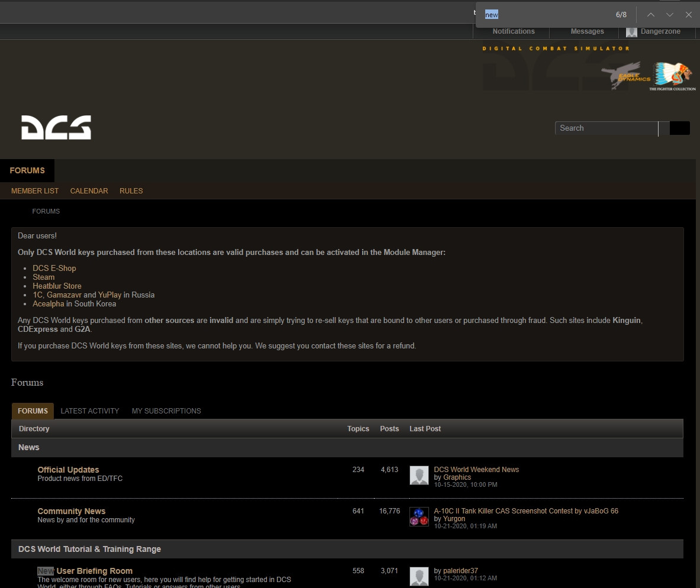The width and height of the screenshot is (700, 588).
Task: Open the New User Briefing Room forum
Action: pyautogui.click(x=85, y=571)
